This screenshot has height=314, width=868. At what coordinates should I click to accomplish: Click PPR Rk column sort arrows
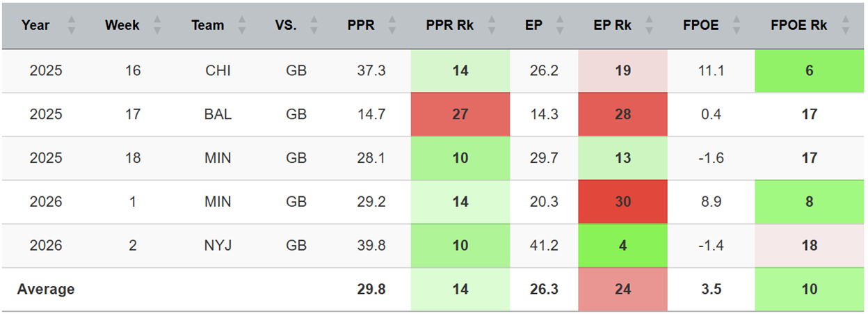(x=492, y=26)
